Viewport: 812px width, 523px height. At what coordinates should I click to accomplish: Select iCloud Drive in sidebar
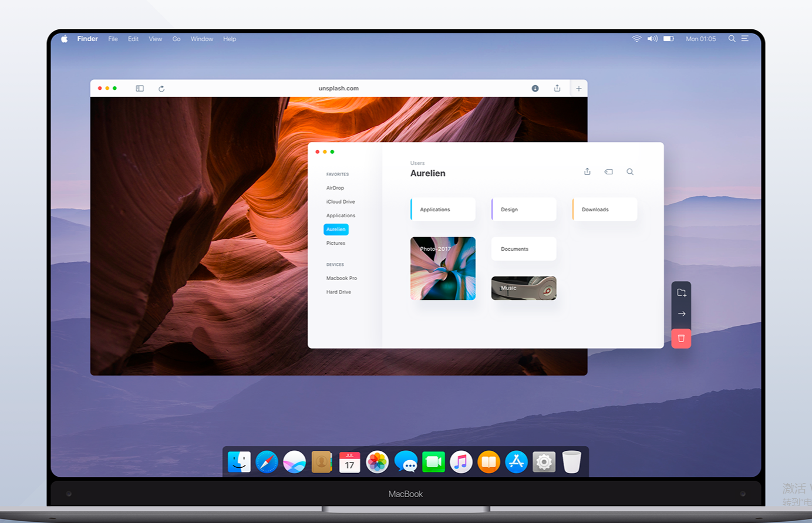tap(341, 201)
